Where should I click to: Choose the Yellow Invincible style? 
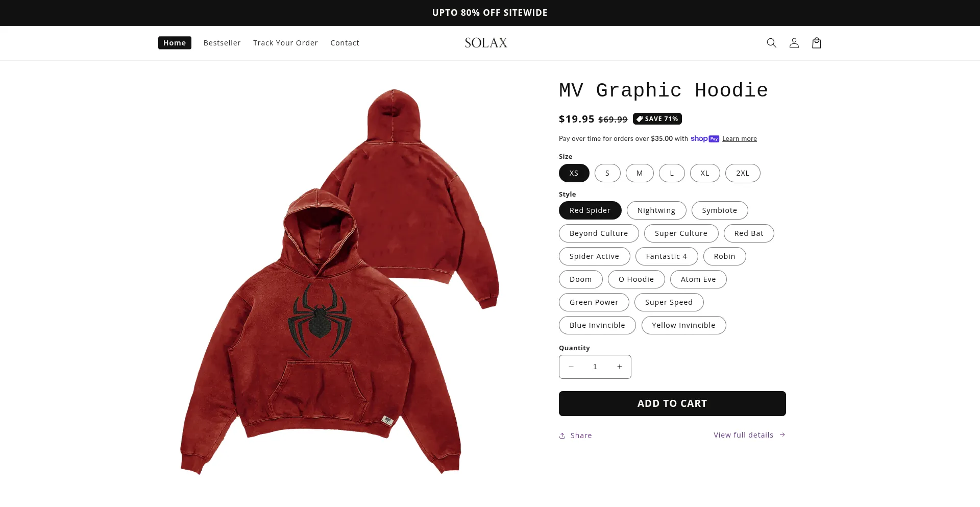pos(683,325)
